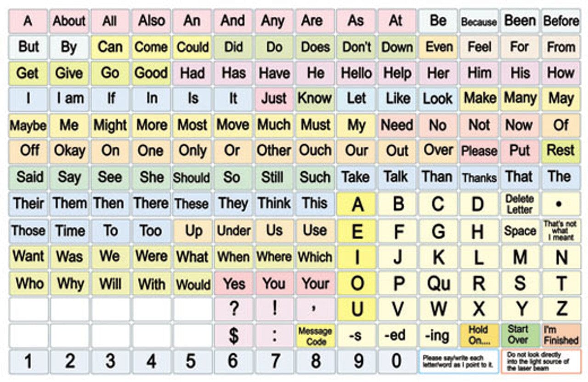Image resolution: width=588 pixels, height=382 pixels.
Task: Tap "That's not what I meant"
Action: [561, 231]
